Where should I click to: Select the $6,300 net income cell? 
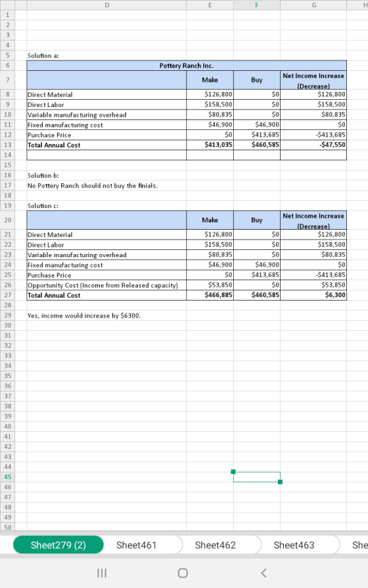click(x=313, y=295)
